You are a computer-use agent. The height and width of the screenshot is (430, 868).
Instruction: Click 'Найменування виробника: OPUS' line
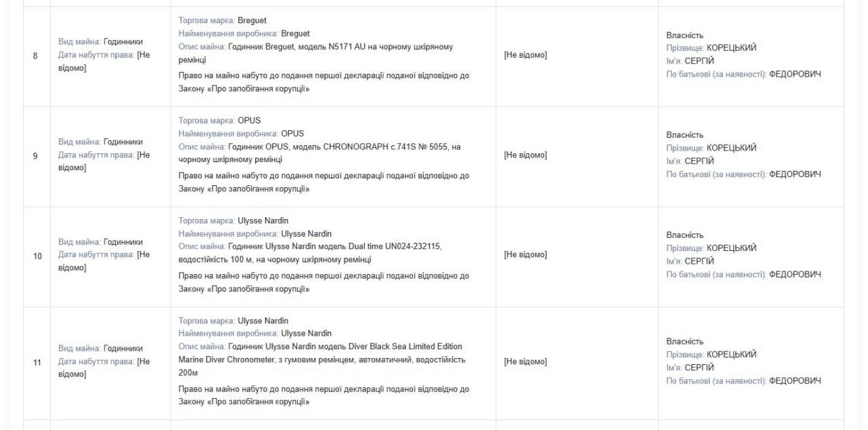pyautogui.click(x=241, y=134)
